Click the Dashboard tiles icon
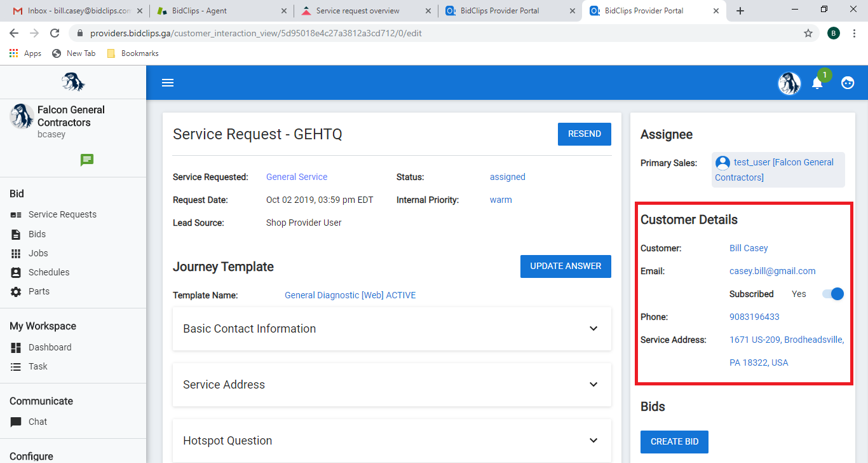The image size is (868, 463). click(x=16, y=347)
